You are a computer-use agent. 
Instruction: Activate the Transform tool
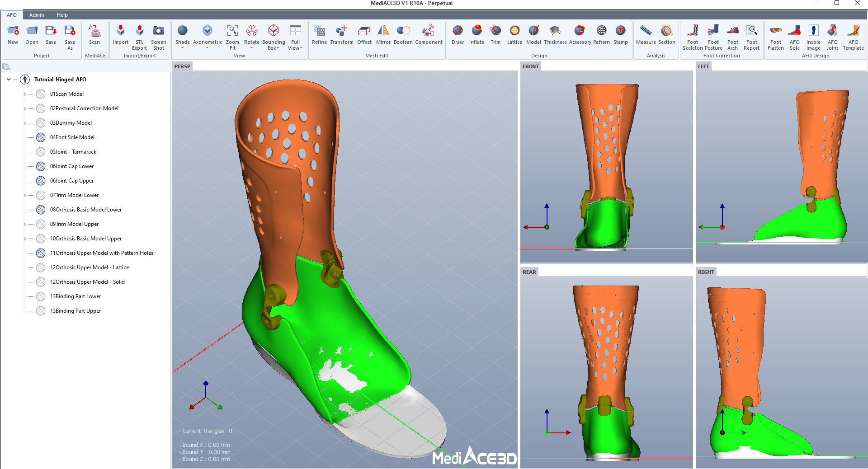pos(342,35)
